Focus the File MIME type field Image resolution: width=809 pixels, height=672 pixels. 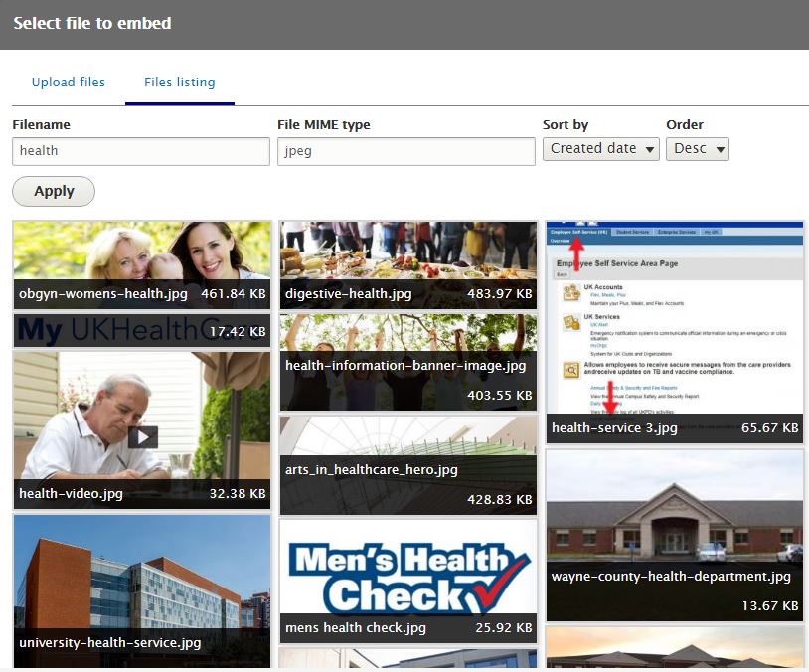[406, 151]
